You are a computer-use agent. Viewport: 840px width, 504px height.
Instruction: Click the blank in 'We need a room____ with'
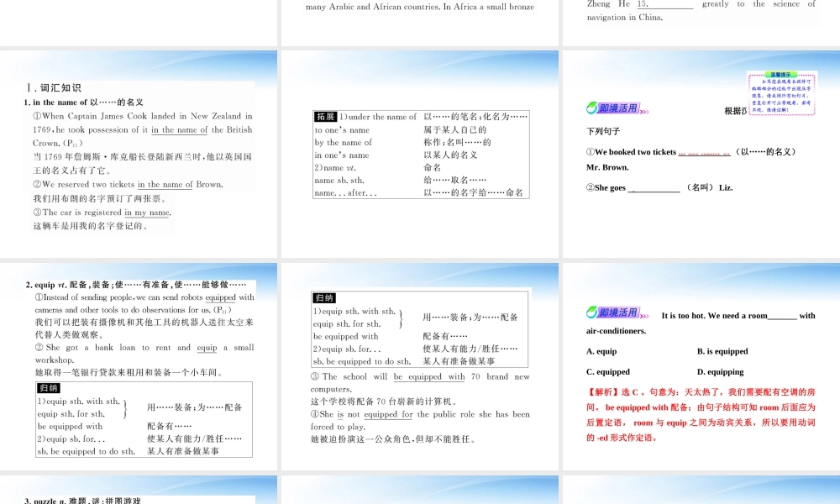[782, 317]
